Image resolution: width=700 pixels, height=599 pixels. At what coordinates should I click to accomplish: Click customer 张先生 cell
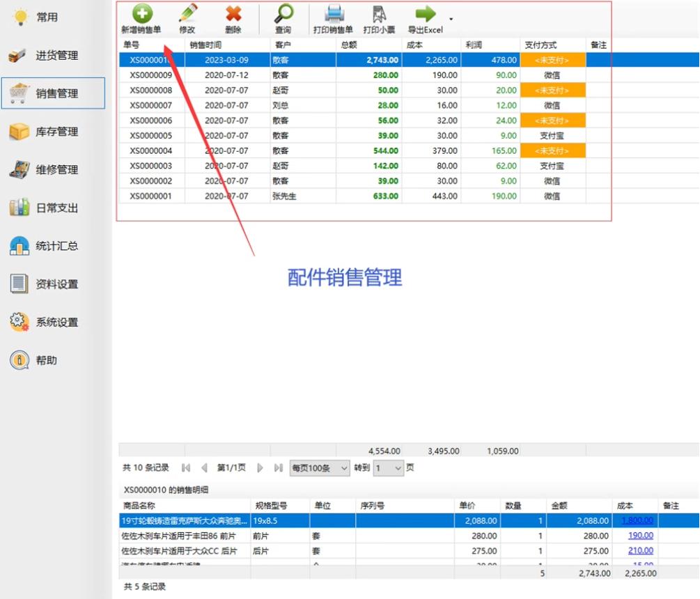pyautogui.click(x=303, y=196)
